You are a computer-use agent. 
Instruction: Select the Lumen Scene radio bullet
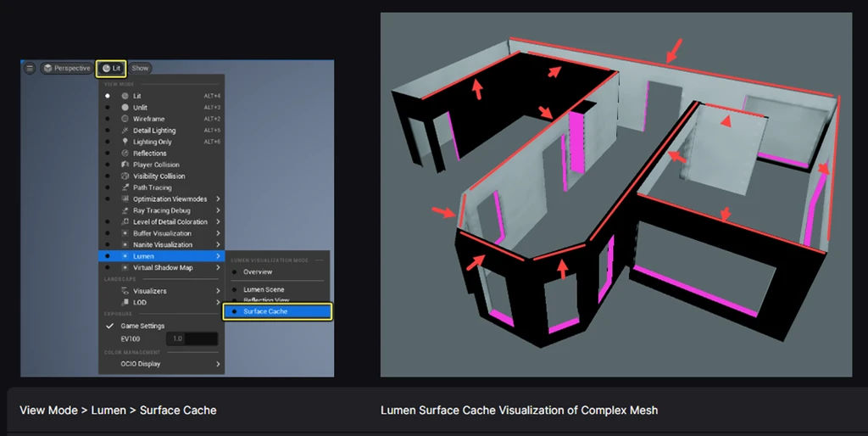click(x=235, y=290)
